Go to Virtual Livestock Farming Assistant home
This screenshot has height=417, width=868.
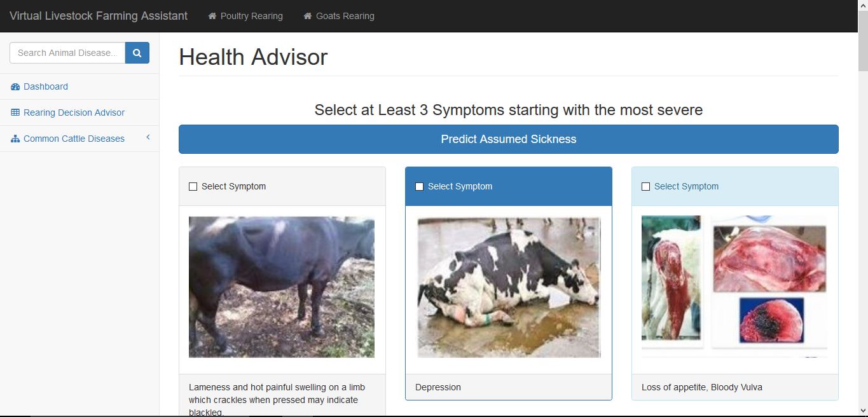(99, 16)
